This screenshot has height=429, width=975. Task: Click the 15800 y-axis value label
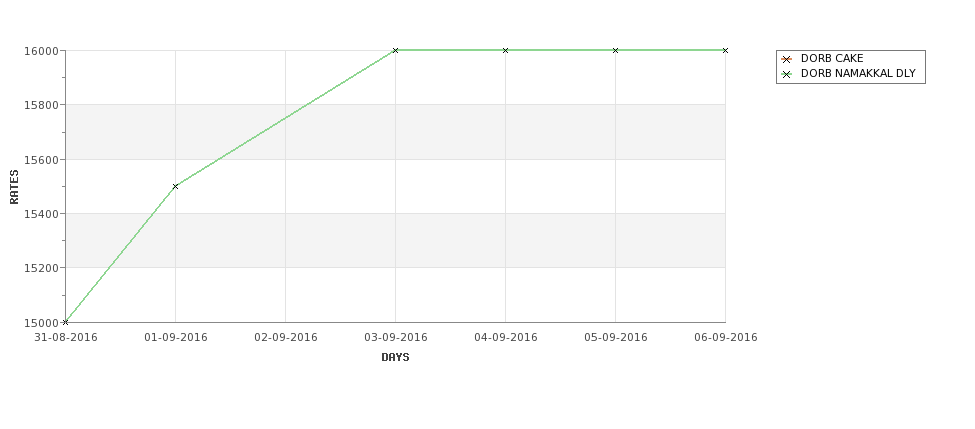click(45, 105)
